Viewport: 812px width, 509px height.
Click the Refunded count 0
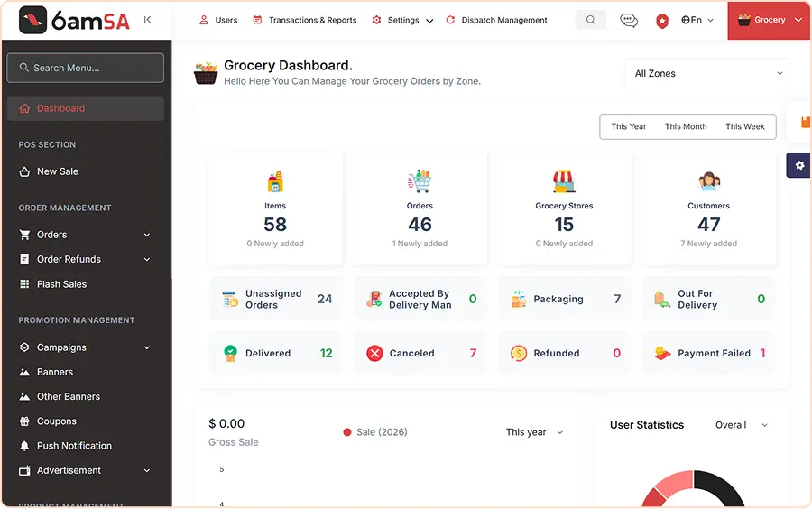(617, 353)
